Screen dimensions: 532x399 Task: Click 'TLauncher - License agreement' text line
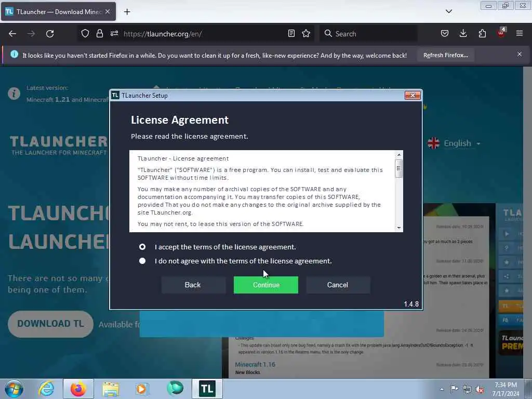pos(183,158)
